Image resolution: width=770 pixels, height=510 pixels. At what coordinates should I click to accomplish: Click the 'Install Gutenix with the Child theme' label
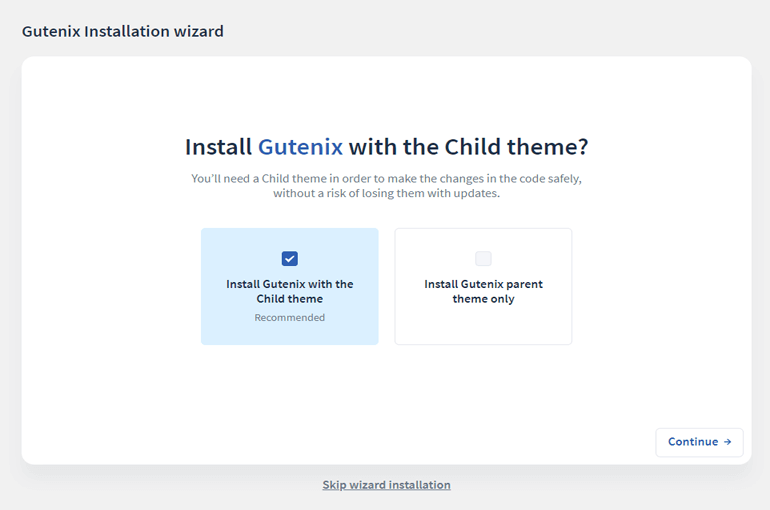click(x=290, y=292)
